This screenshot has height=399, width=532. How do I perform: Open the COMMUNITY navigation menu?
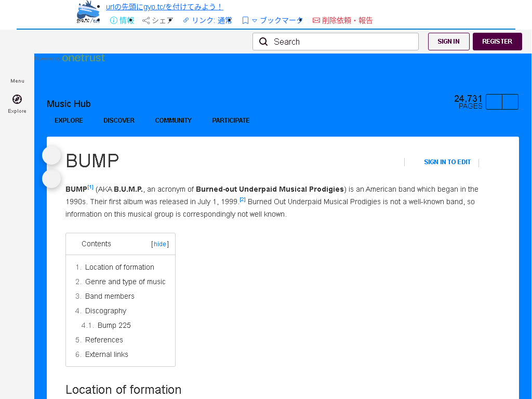coord(173,121)
